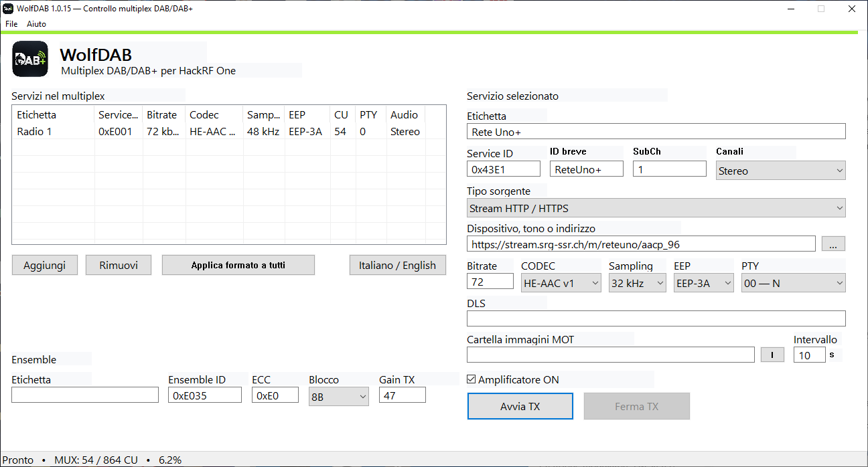
Task: Click the Ensemble ID field 0xE035
Action: click(x=205, y=395)
